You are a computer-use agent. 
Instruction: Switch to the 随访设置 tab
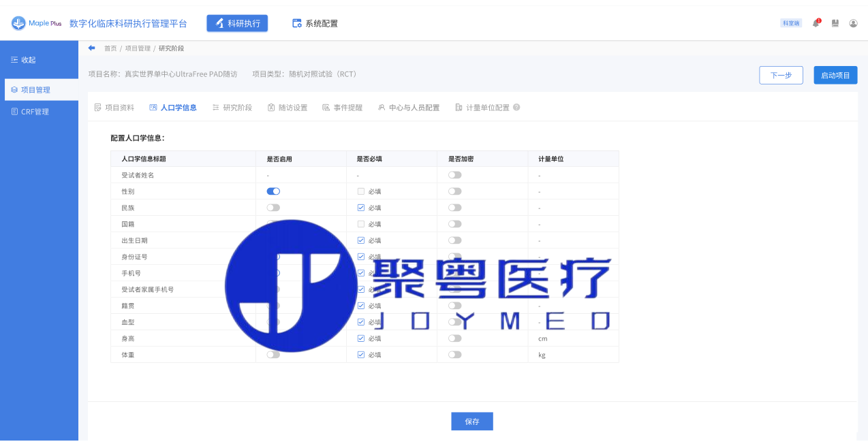pyautogui.click(x=288, y=108)
